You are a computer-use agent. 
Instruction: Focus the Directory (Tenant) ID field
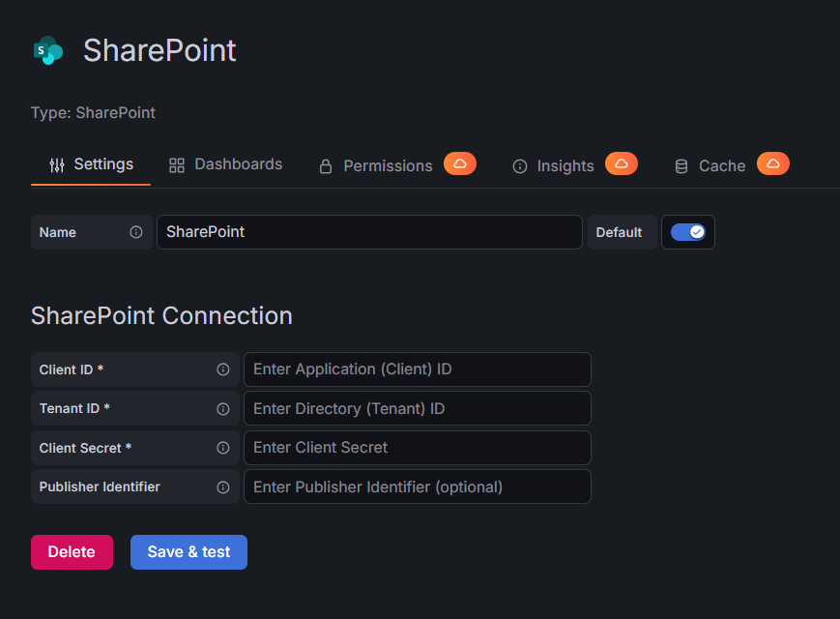(418, 408)
